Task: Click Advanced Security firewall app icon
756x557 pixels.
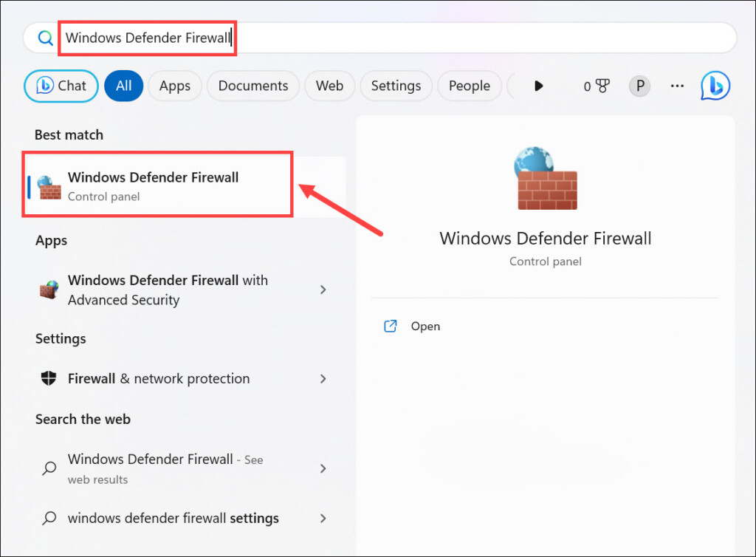Action: (49, 290)
